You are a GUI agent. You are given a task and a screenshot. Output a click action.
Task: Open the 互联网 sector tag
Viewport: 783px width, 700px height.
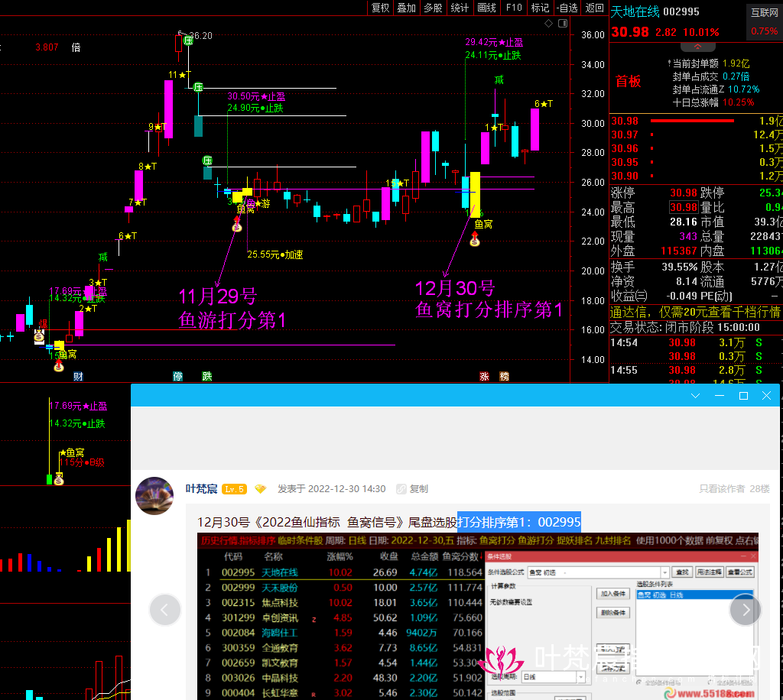click(x=763, y=11)
